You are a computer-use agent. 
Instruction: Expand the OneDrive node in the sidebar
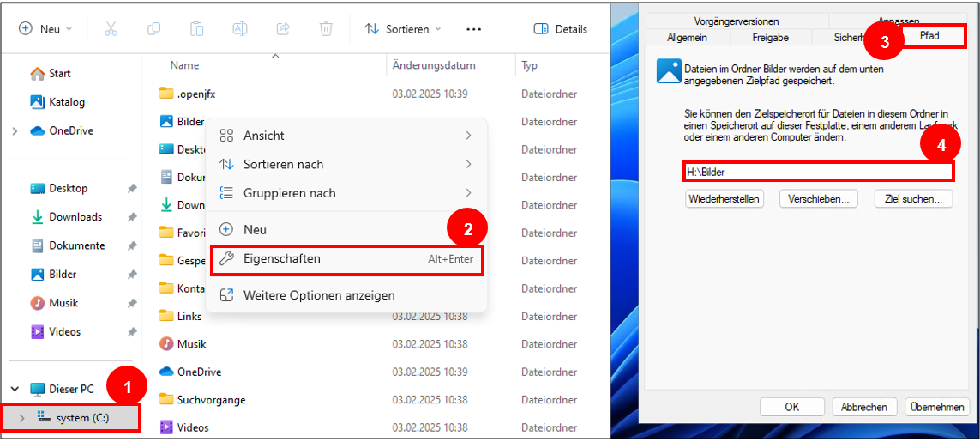[x=15, y=130]
